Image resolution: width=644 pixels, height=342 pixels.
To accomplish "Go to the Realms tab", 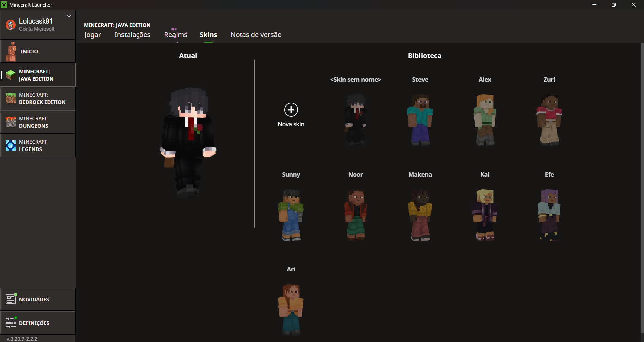I will pos(176,35).
